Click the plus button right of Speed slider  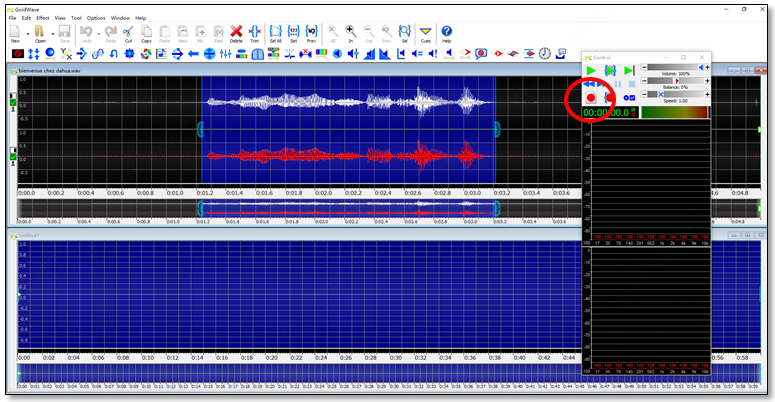point(707,94)
